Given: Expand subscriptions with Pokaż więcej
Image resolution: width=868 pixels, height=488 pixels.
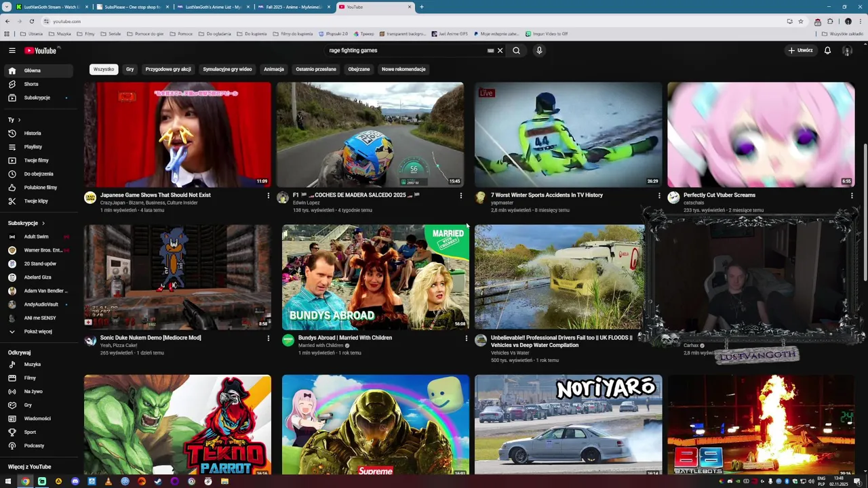Looking at the screenshot, I should [x=38, y=331].
